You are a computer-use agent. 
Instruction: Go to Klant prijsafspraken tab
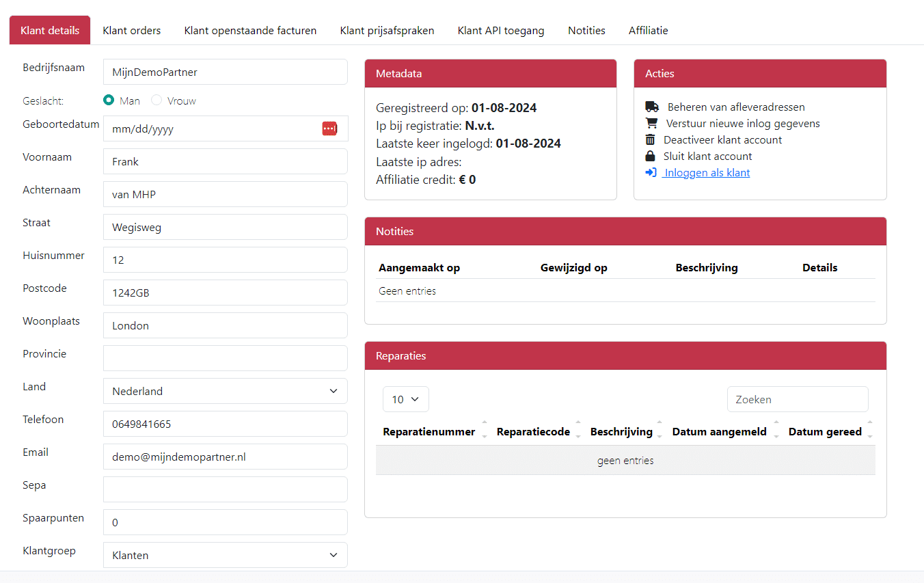point(387,31)
